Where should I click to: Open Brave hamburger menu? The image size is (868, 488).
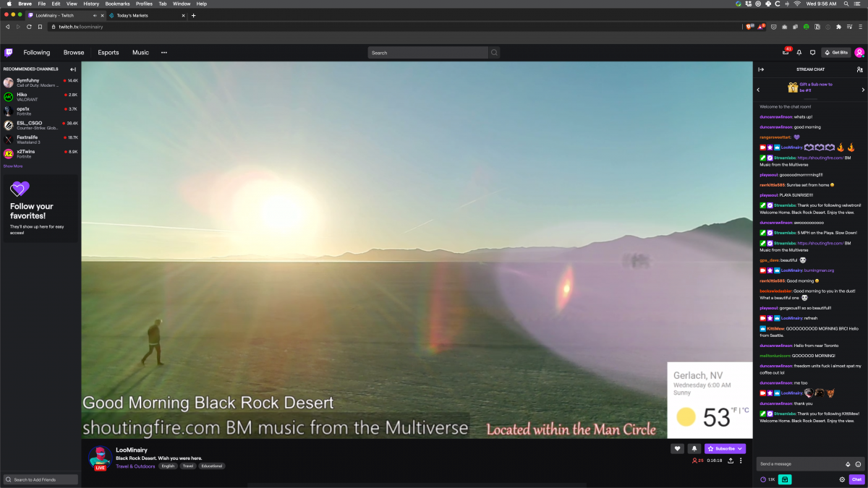tap(860, 27)
